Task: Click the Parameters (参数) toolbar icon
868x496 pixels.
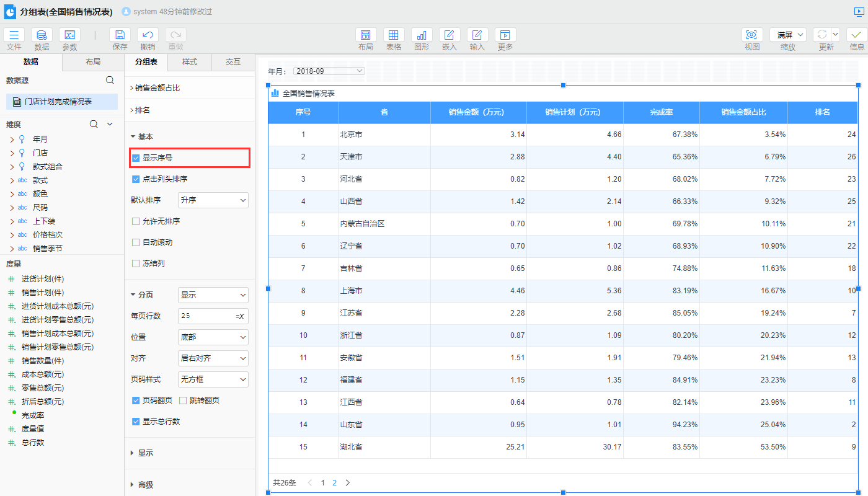Action: (69, 35)
